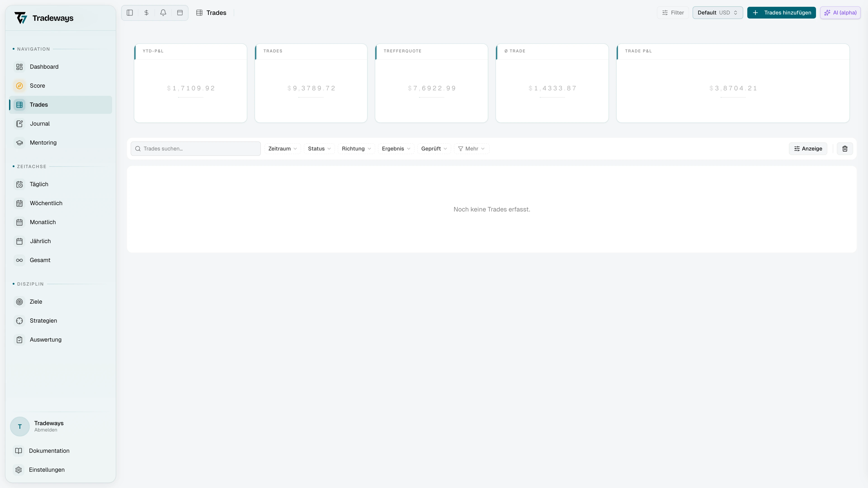Viewport: 868px width, 488px height.
Task: Click the Einstellungen gear icon
Action: tap(19, 470)
